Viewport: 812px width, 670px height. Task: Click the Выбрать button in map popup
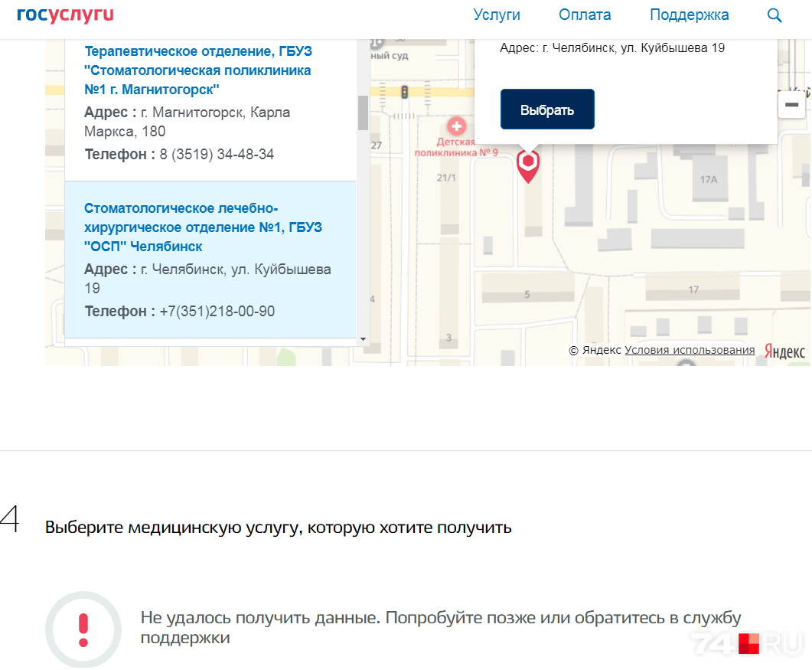pyautogui.click(x=547, y=109)
